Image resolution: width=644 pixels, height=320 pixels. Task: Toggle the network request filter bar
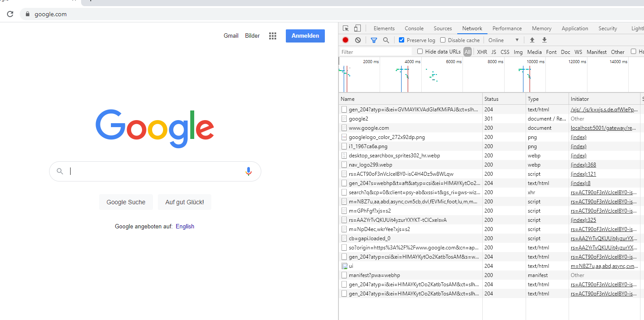coord(374,40)
